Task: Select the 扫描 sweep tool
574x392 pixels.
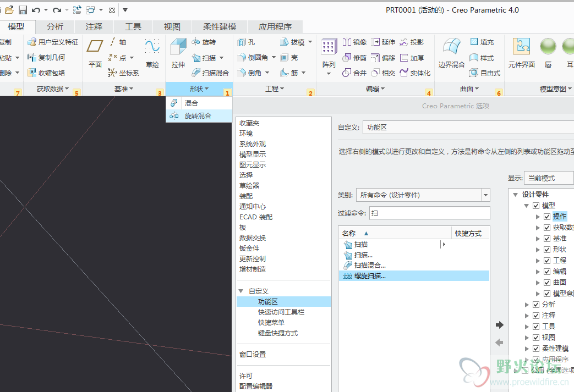Action: click(x=204, y=58)
